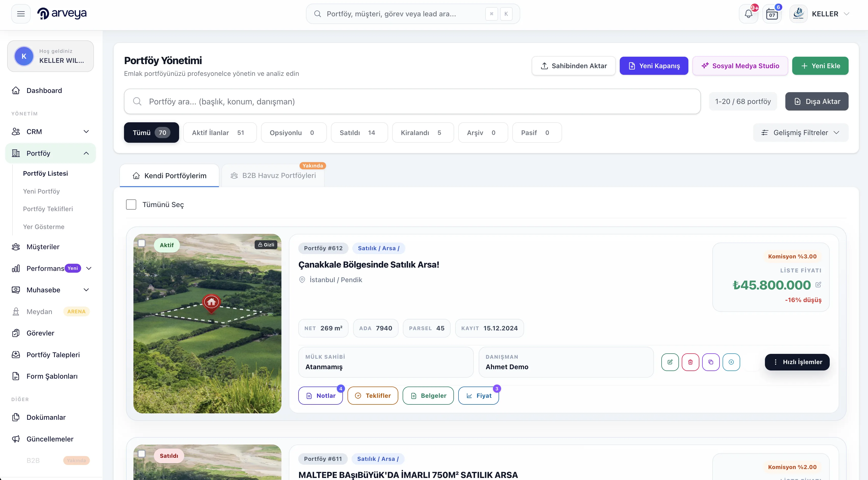Open Görevler via its clipboard icon

tap(16, 333)
